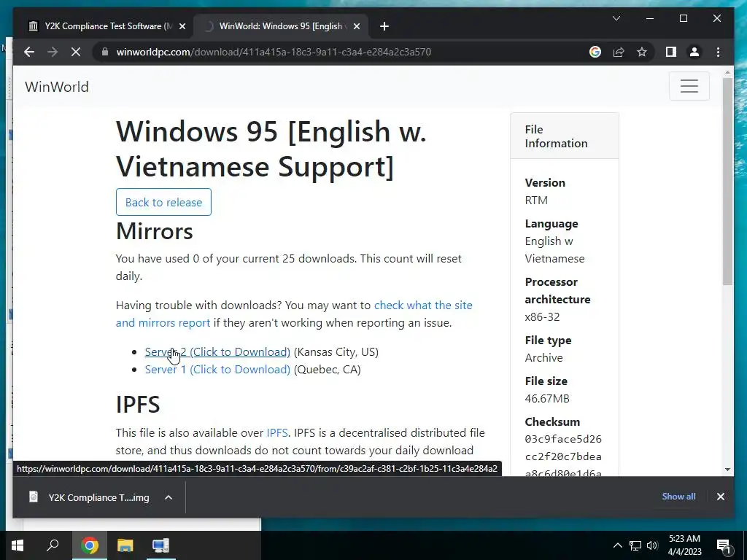The height and width of the screenshot is (560, 747).
Task: Show all downloads
Action: (x=678, y=496)
